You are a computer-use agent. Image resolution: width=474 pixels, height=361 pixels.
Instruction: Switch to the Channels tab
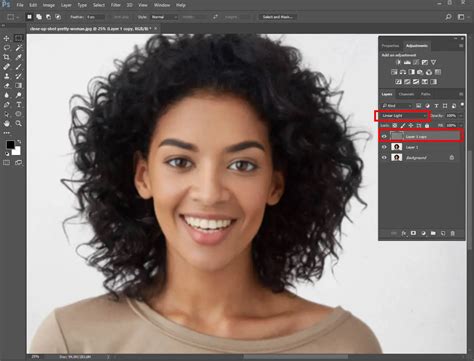pos(406,94)
